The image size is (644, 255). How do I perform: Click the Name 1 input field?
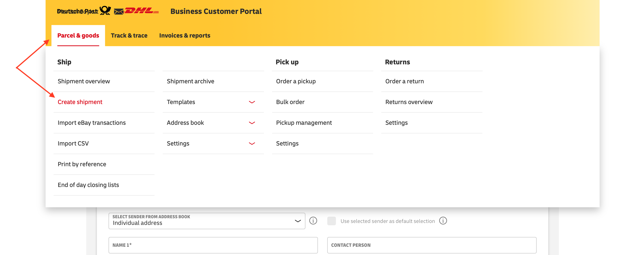pos(213,245)
